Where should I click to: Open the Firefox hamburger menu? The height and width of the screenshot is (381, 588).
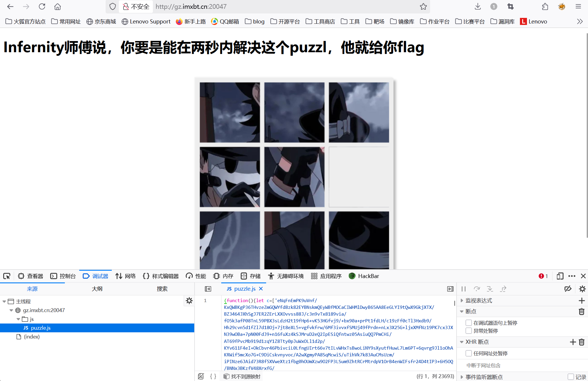(578, 6)
